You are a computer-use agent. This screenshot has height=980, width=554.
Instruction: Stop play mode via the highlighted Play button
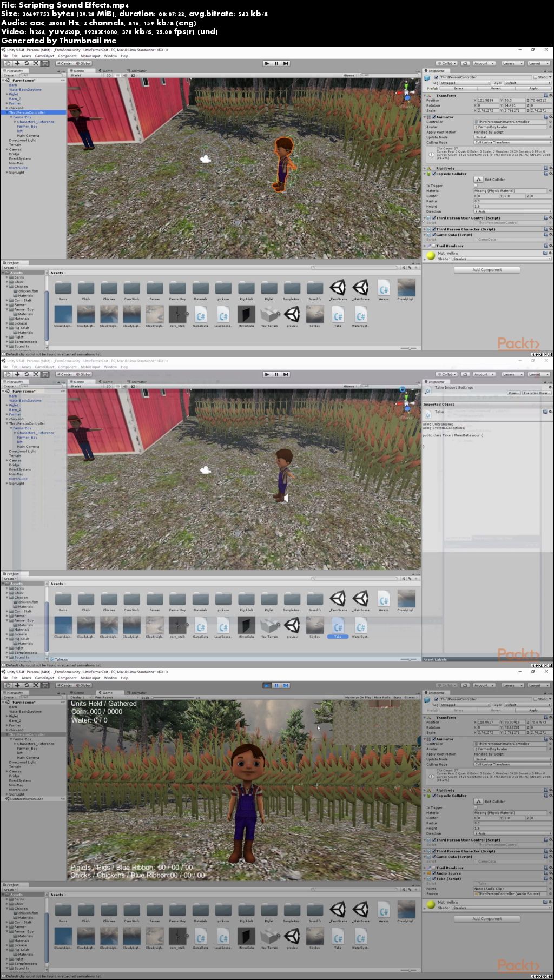click(x=267, y=685)
